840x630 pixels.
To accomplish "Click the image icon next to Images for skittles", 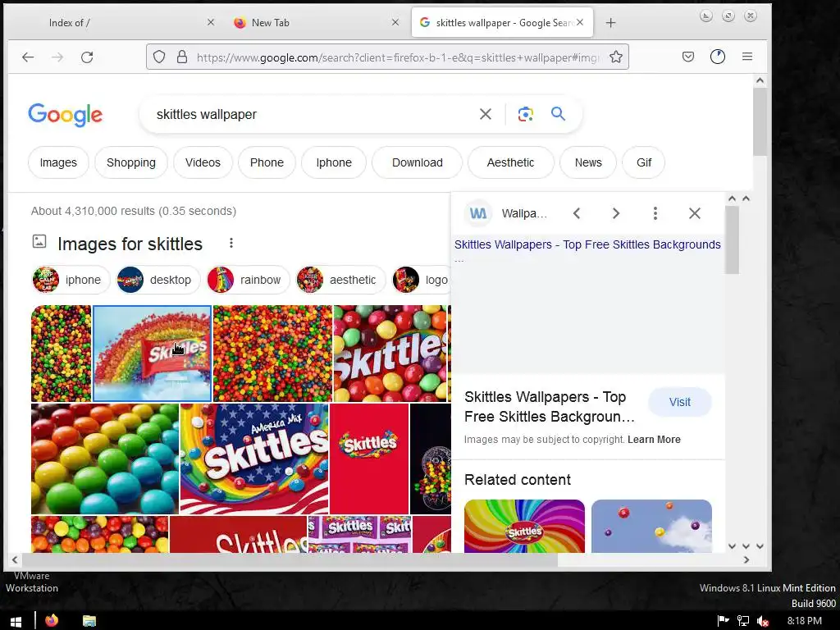I will click(x=39, y=241).
